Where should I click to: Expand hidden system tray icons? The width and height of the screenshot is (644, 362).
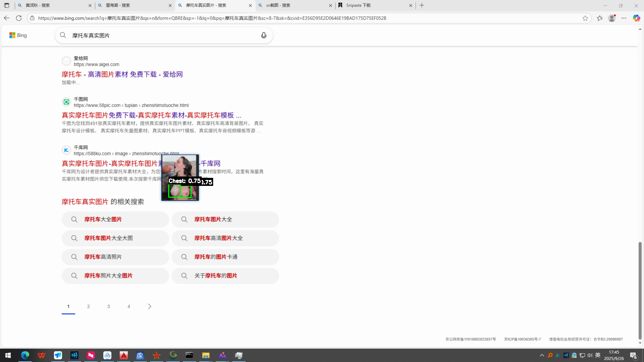(542, 355)
